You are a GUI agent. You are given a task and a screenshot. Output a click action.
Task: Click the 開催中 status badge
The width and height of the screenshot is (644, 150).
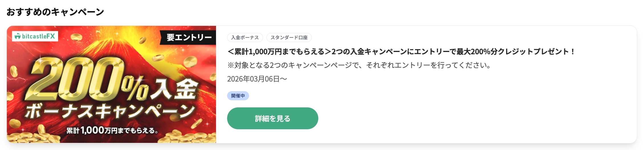(238, 96)
